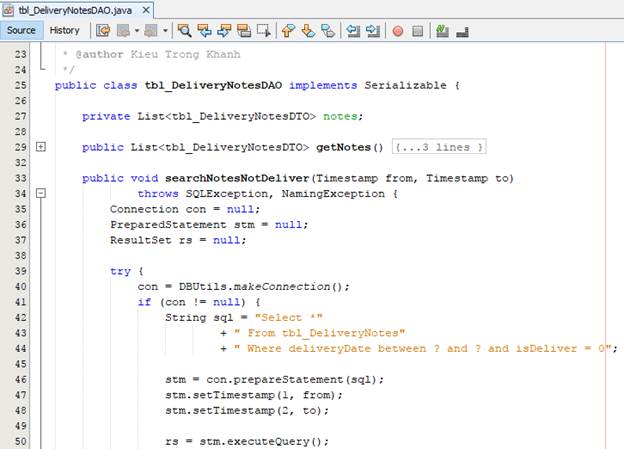
Task: Click author comment 'Kieu Trong Khanh'
Action: (x=185, y=54)
